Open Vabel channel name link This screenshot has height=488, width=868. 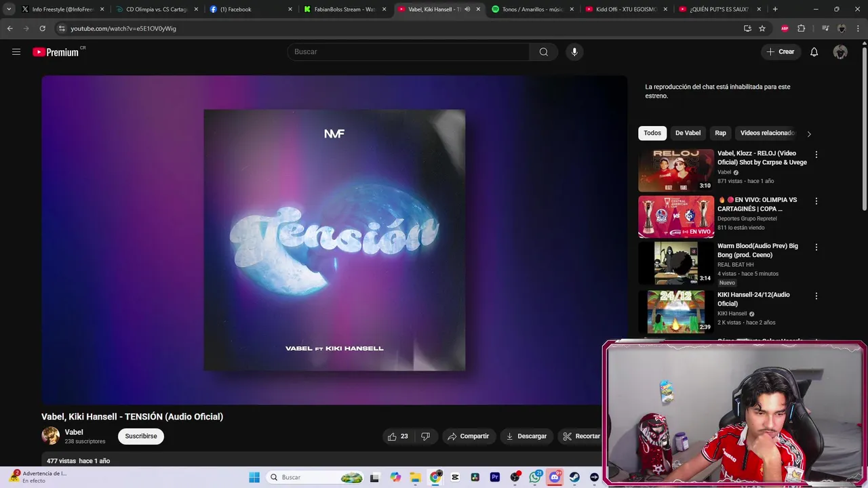74,432
